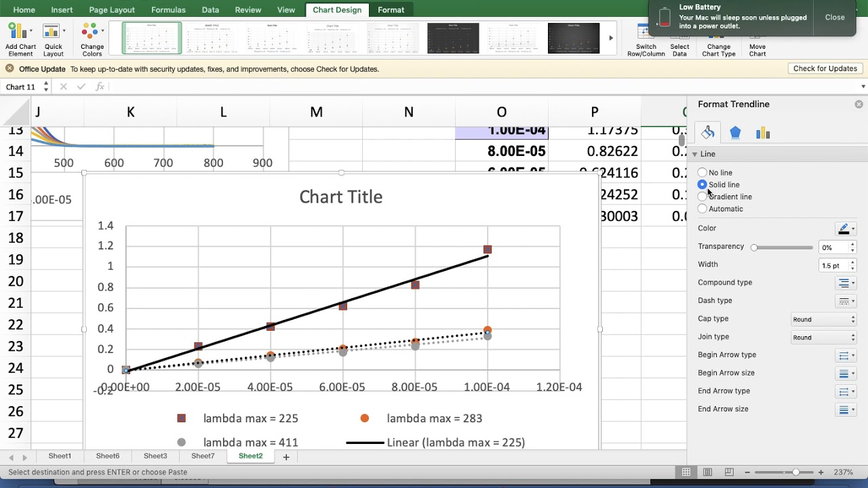Open the Format ribbon tab
The height and width of the screenshot is (488, 868).
391,9
